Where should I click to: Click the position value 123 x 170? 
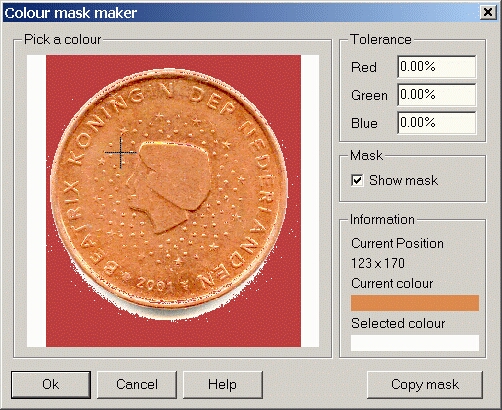[378, 263]
